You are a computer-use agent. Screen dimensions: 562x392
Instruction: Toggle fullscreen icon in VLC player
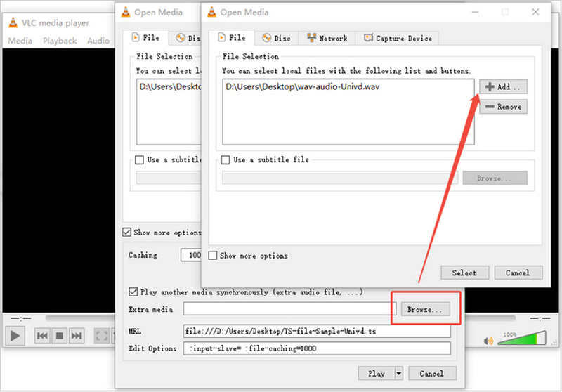pyautogui.click(x=102, y=336)
